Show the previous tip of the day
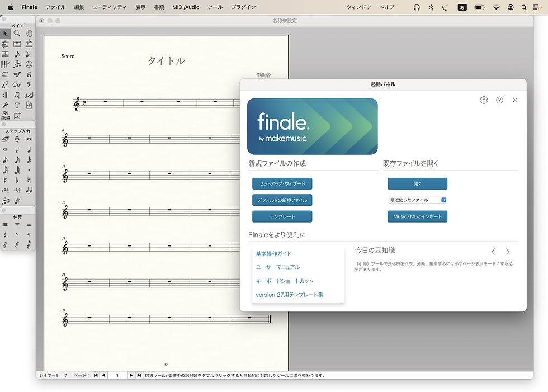548x392 pixels. 493,252
